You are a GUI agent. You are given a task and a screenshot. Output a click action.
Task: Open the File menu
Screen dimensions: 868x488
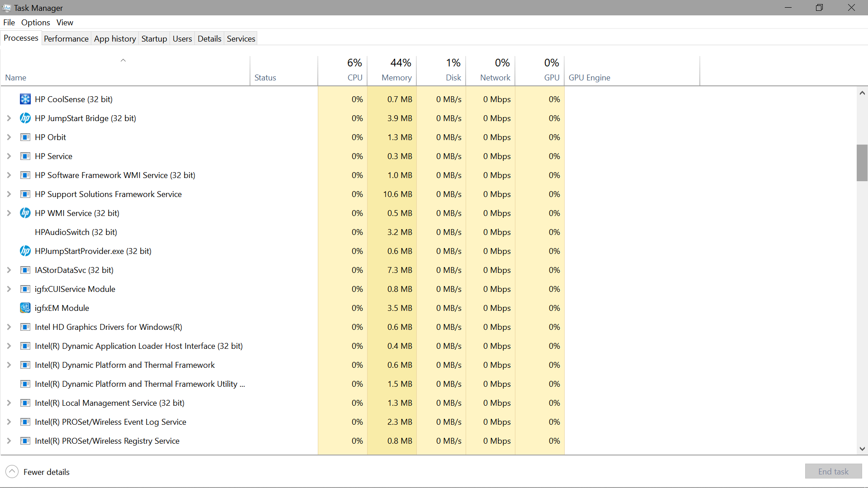(9, 23)
